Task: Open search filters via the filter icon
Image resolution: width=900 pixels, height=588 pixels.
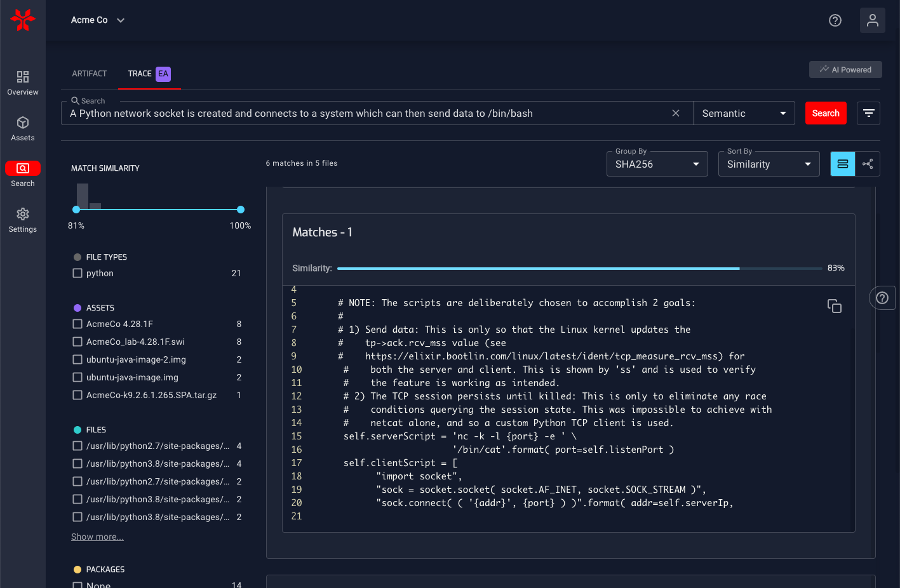Action: coord(868,112)
